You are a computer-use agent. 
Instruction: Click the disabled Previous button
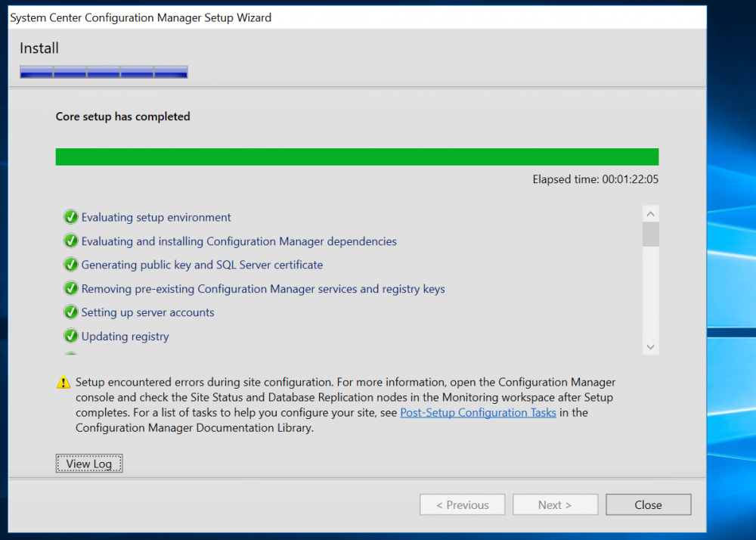coord(463,504)
